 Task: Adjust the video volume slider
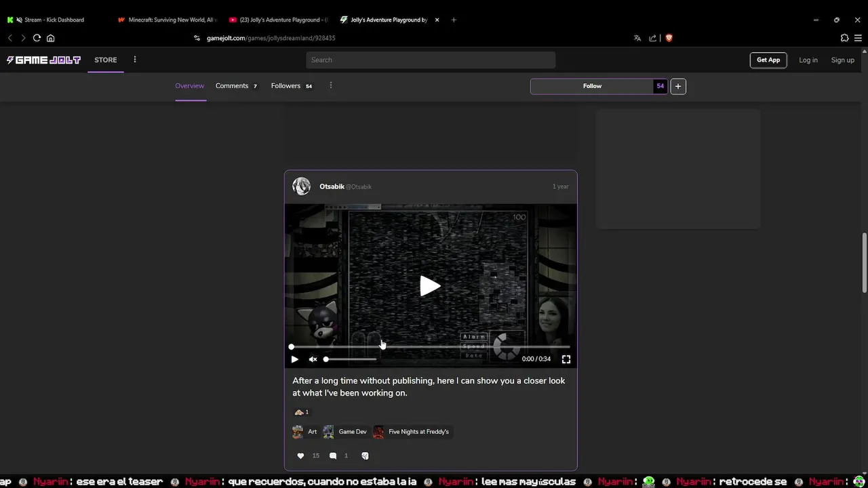click(350, 359)
